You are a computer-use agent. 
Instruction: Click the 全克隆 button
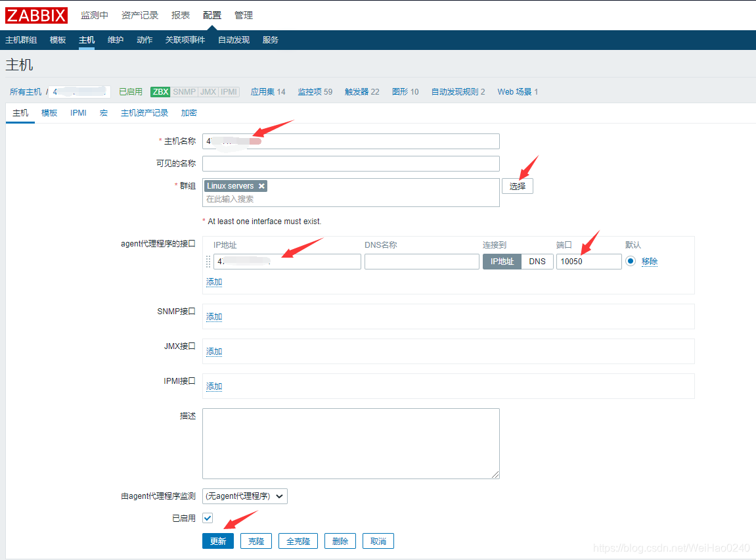[298, 541]
